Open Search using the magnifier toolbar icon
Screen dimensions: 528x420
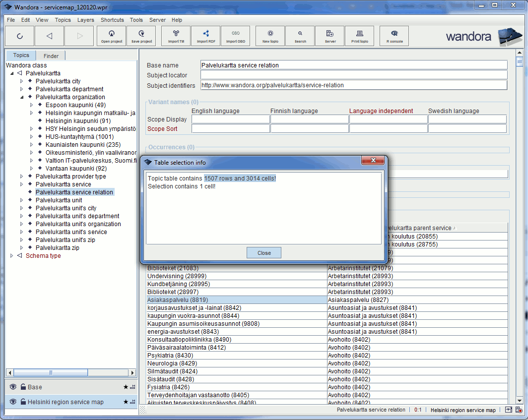pos(300,36)
